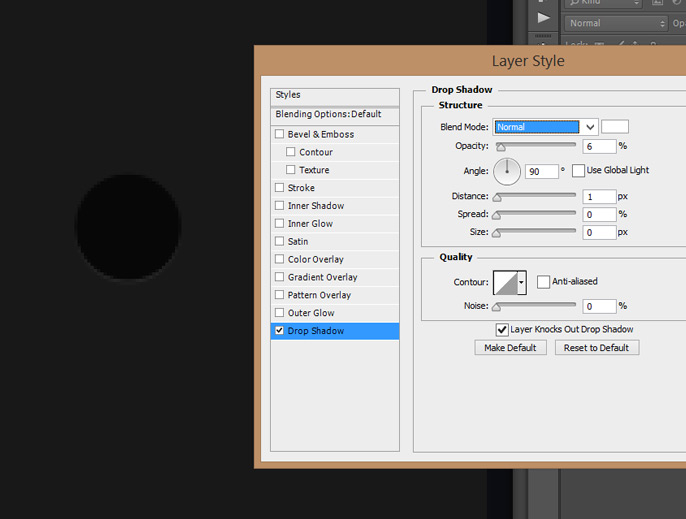Click the Make Default button

(x=510, y=348)
